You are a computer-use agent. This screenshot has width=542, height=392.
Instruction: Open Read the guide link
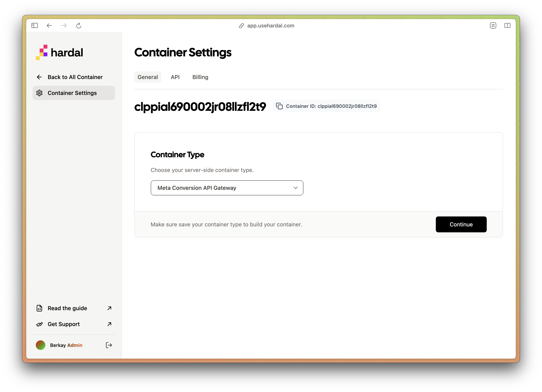point(74,308)
